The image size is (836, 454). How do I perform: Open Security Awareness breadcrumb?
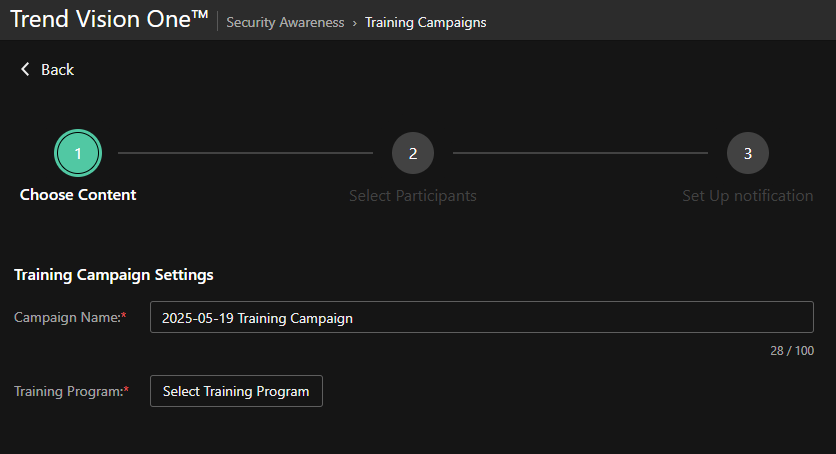tap(285, 22)
